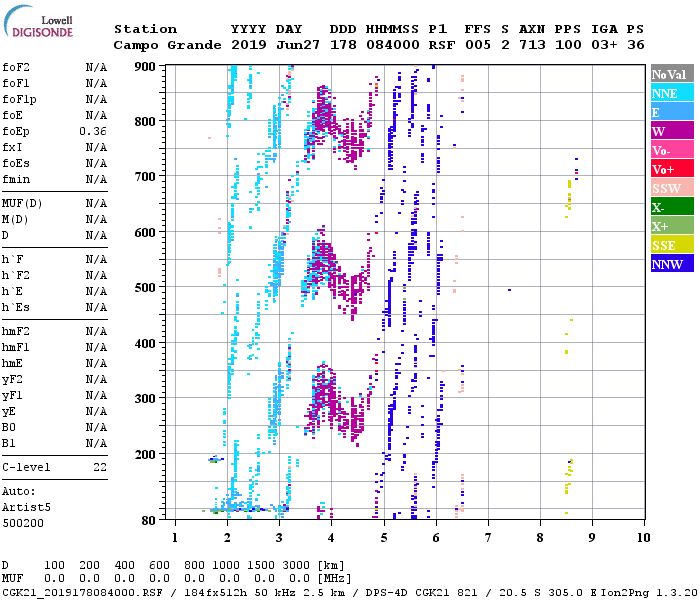Select the NoVal legend swatch
The width and height of the screenshot is (700, 600).
coord(672,74)
